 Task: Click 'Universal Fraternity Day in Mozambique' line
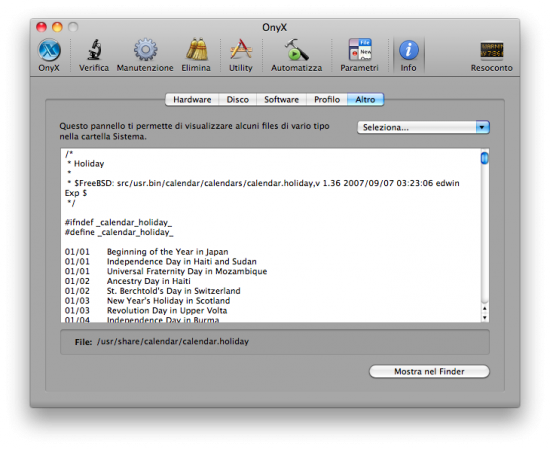(x=187, y=272)
